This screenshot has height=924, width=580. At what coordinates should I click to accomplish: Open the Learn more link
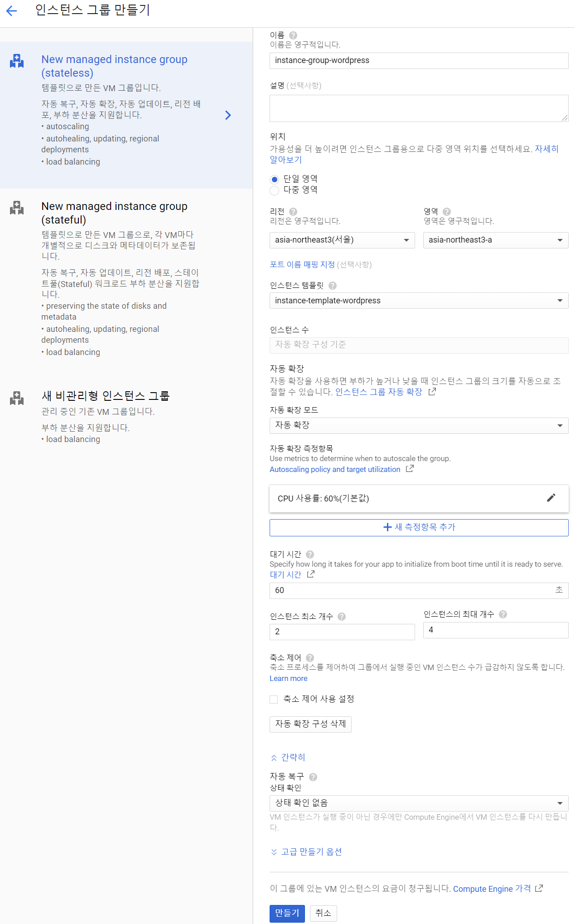pyautogui.click(x=289, y=679)
